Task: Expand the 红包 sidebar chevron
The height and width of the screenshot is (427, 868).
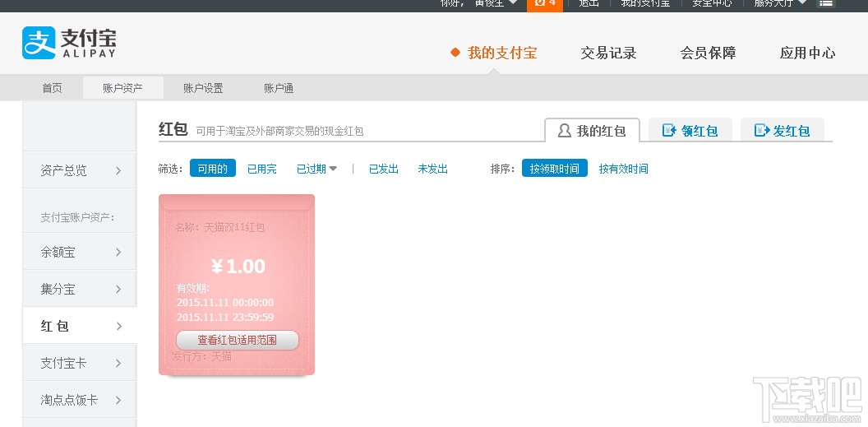Action: [118, 326]
